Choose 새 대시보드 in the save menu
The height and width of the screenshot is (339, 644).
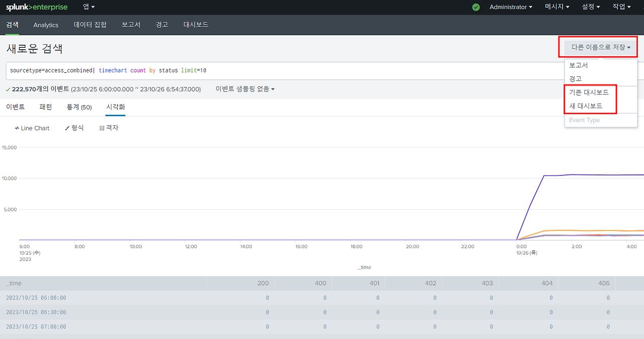[586, 106]
